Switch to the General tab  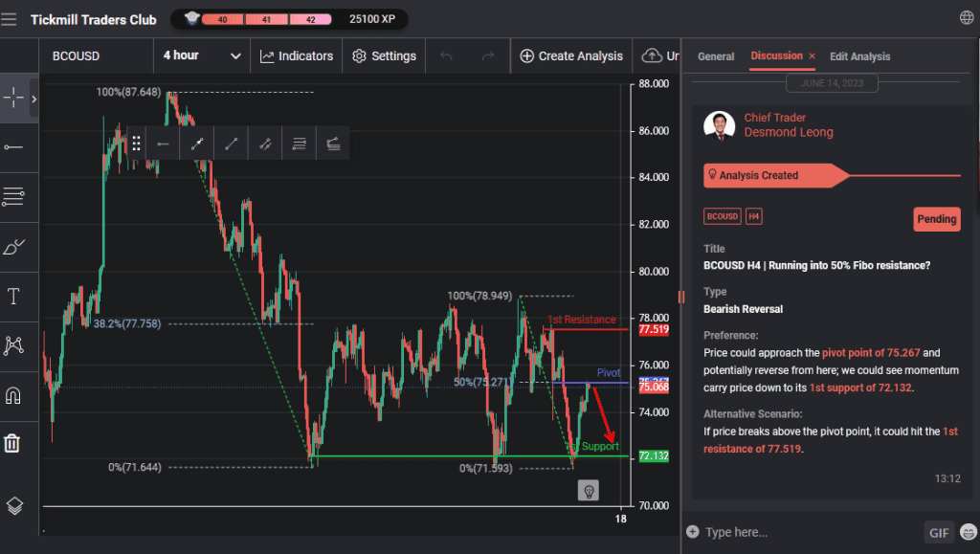pyautogui.click(x=715, y=56)
